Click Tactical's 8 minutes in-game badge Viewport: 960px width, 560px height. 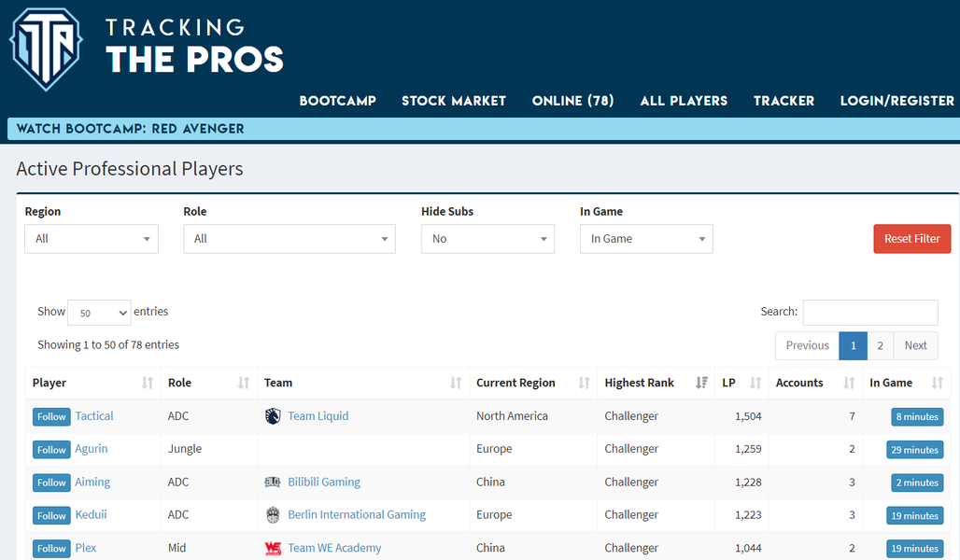(917, 417)
